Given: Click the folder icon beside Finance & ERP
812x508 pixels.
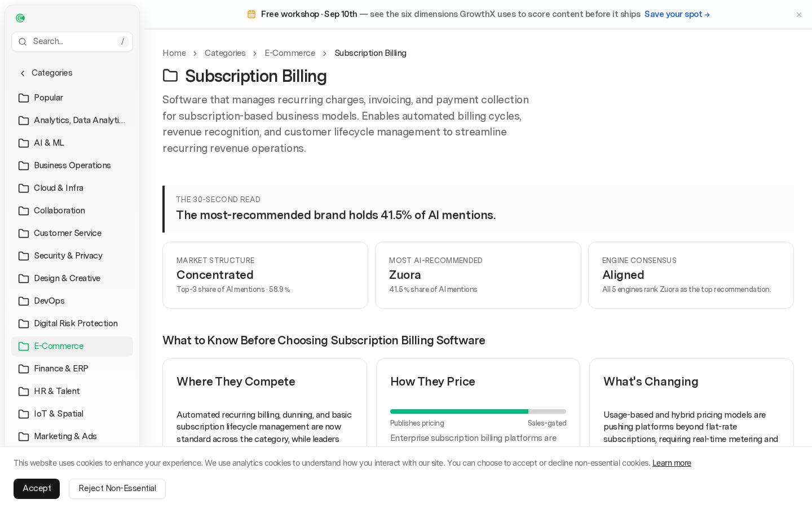Looking at the screenshot, I should tap(24, 369).
